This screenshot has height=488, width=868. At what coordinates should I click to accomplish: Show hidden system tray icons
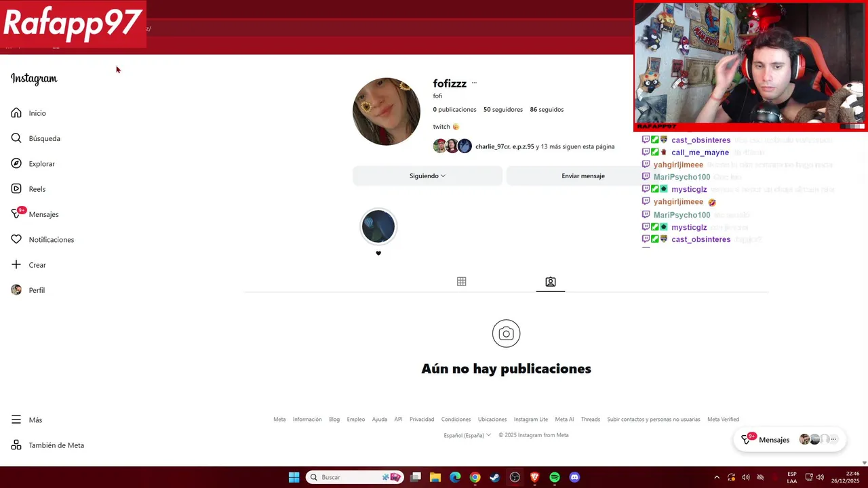717,477
